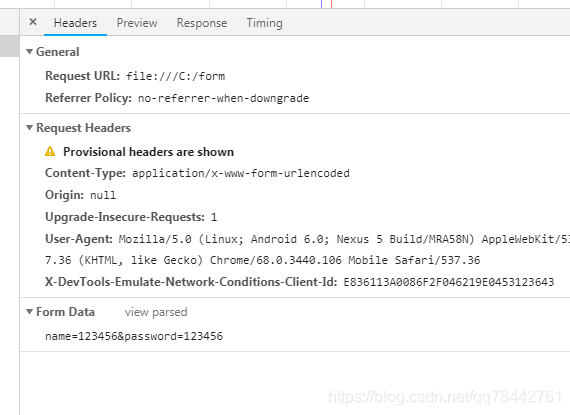The width and height of the screenshot is (570, 415).
Task: Collapse the Request Headers section
Action: [30, 128]
